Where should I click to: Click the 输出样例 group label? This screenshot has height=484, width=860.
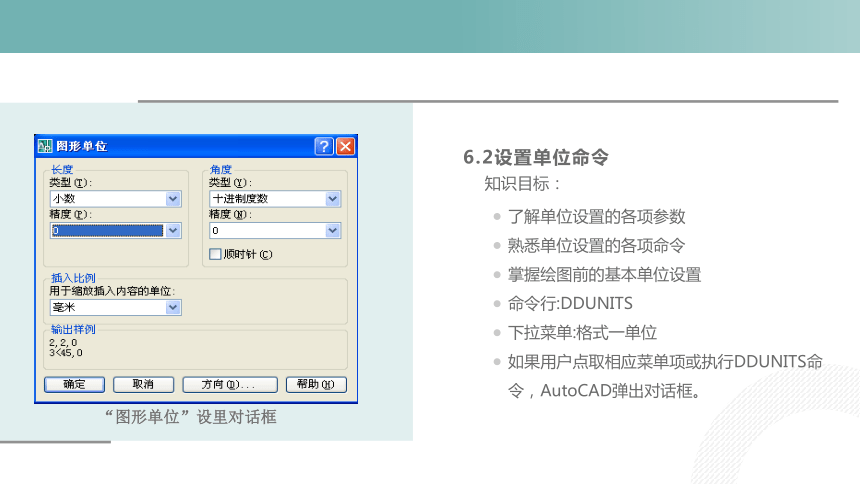point(73,329)
